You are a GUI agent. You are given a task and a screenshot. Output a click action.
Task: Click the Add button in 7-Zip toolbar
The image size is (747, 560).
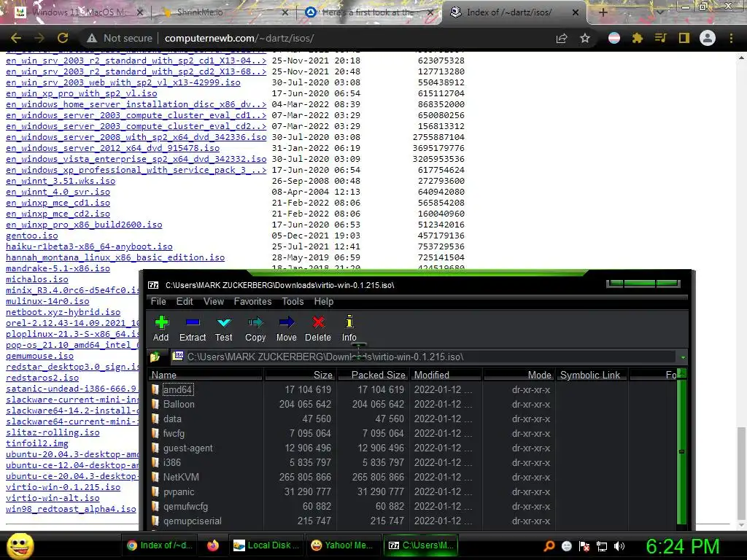(161, 329)
